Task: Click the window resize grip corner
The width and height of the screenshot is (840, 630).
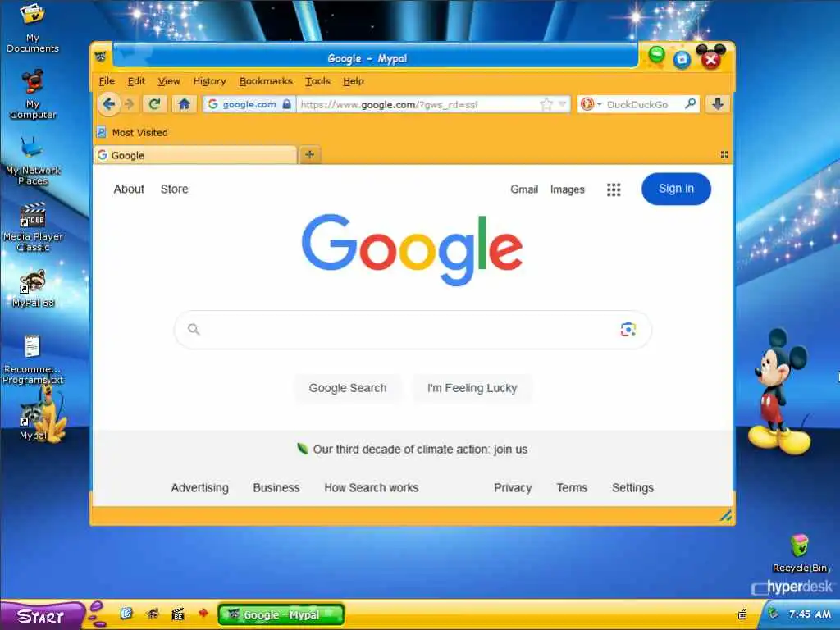Action: click(x=726, y=516)
